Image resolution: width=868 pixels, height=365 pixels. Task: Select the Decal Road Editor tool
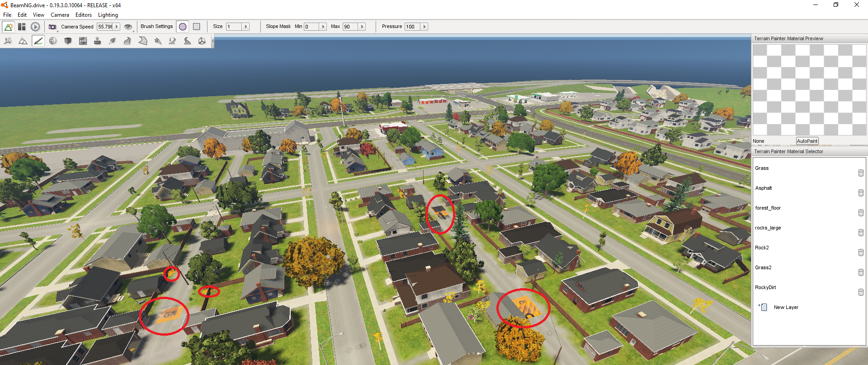click(187, 41)
